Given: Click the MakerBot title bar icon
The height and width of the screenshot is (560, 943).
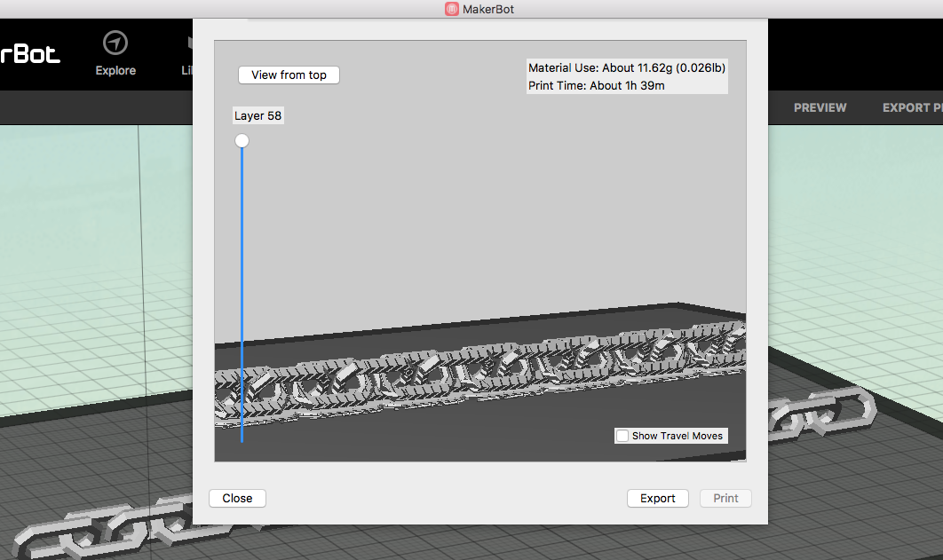Looking at the screenshot, I should click(x=452, y=9).
